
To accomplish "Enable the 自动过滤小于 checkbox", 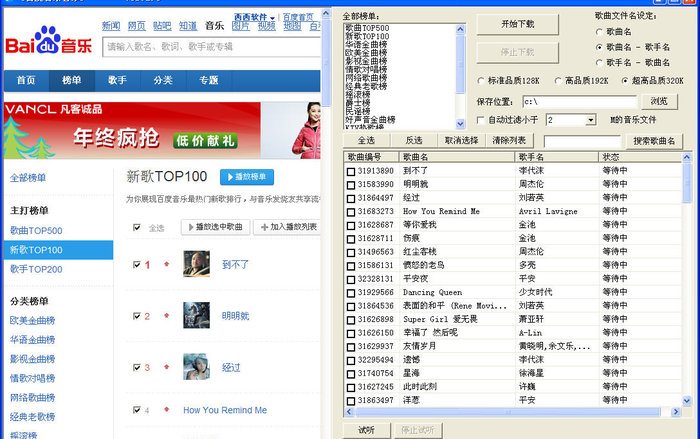I will click(x=481, y=120).
